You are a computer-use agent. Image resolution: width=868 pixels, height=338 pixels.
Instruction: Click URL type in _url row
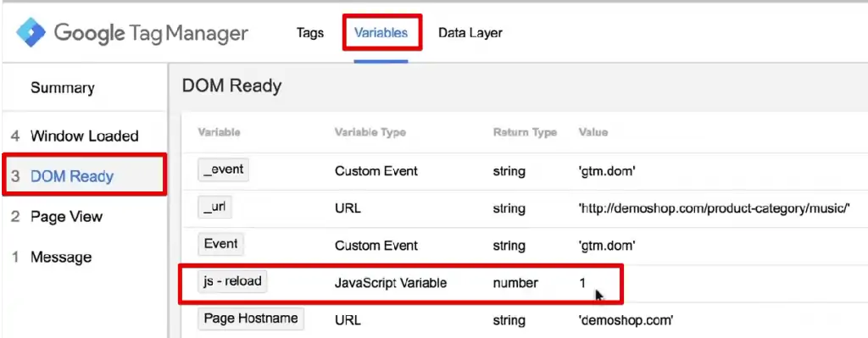[x=348, y=208]
